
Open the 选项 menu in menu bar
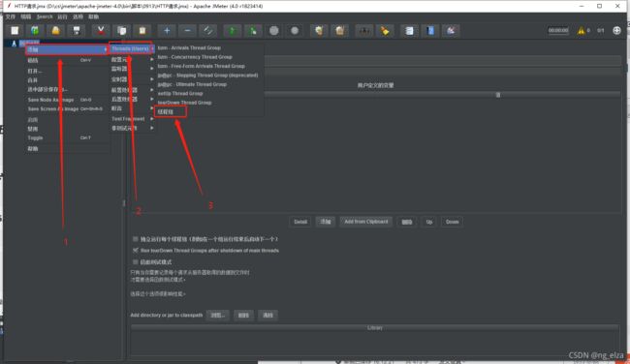coord(78,16)
